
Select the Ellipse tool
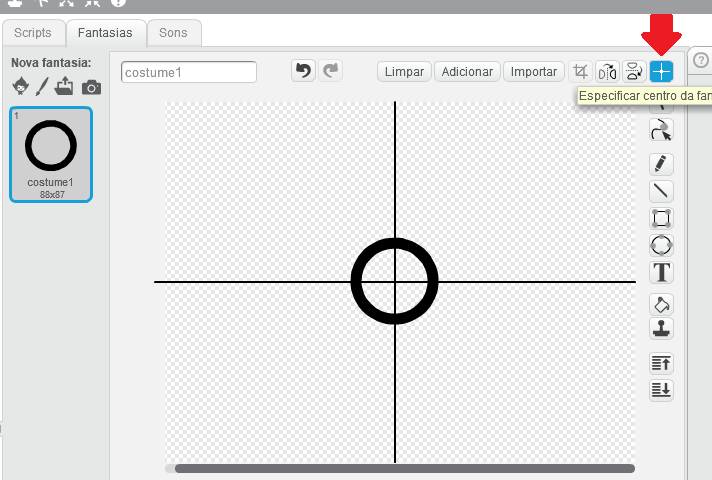coord(661,245)
